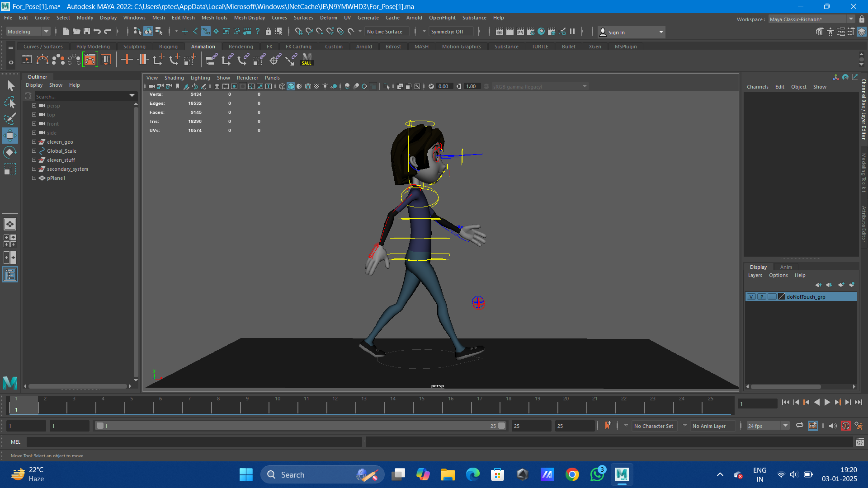Screen dimensions: 868x488
Task: Toggle the viewport Grid display icon
Action: 217,86
